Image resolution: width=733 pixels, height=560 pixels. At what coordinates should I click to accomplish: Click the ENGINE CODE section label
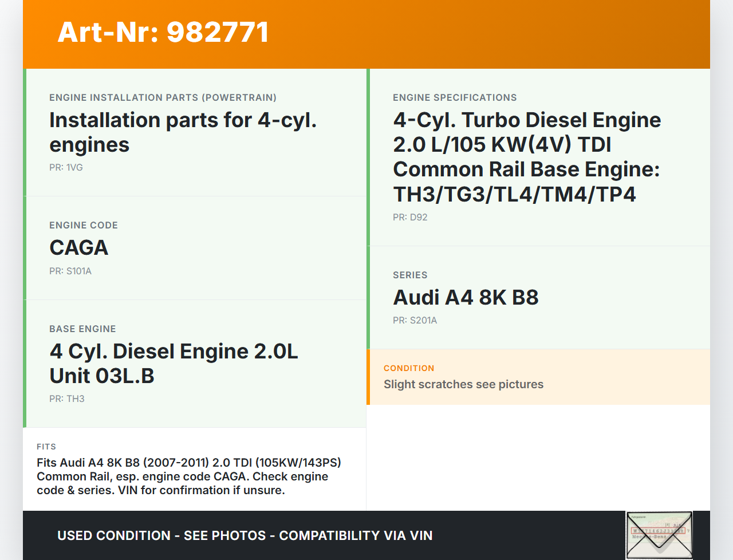84,226
